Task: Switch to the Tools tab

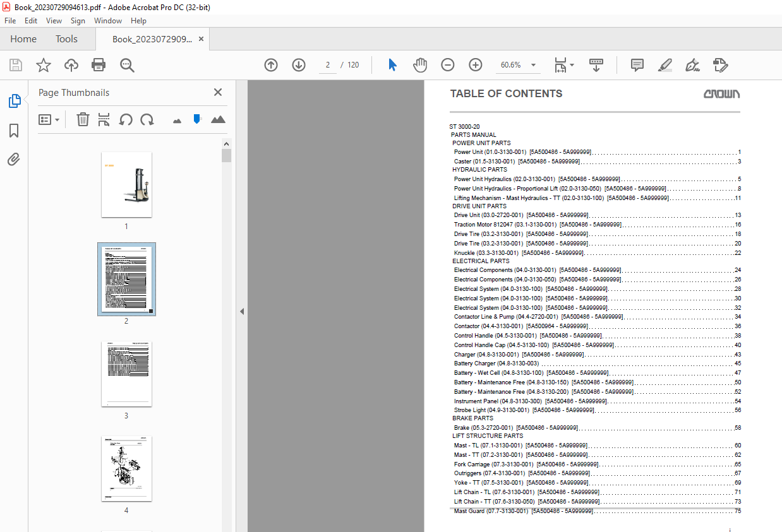Action: click(x=66, y=39)
